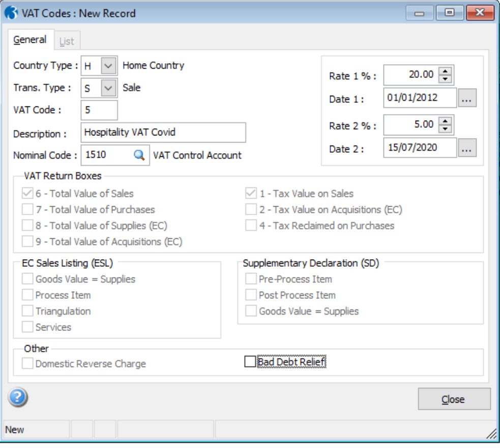Click the VAT Code input field

99,110
